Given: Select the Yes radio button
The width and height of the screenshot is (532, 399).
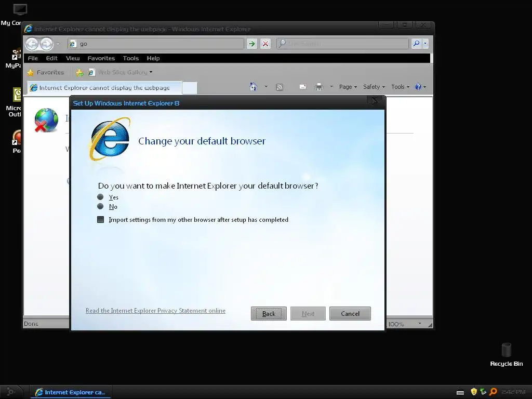Looking at the screenshot, I should point(100,197).
